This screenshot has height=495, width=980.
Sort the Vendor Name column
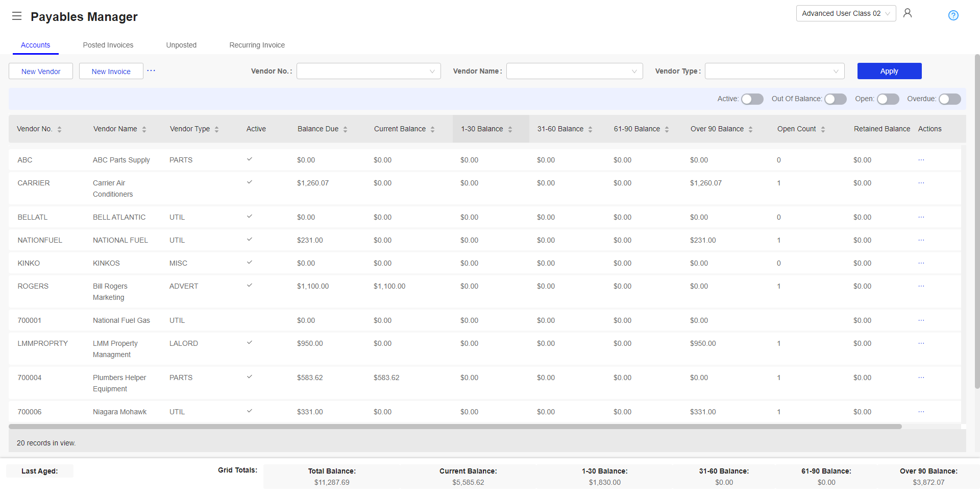144,129
